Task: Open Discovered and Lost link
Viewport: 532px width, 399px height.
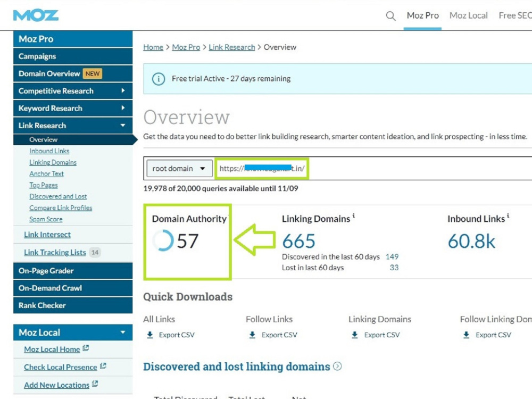Action: coord(58,196)
